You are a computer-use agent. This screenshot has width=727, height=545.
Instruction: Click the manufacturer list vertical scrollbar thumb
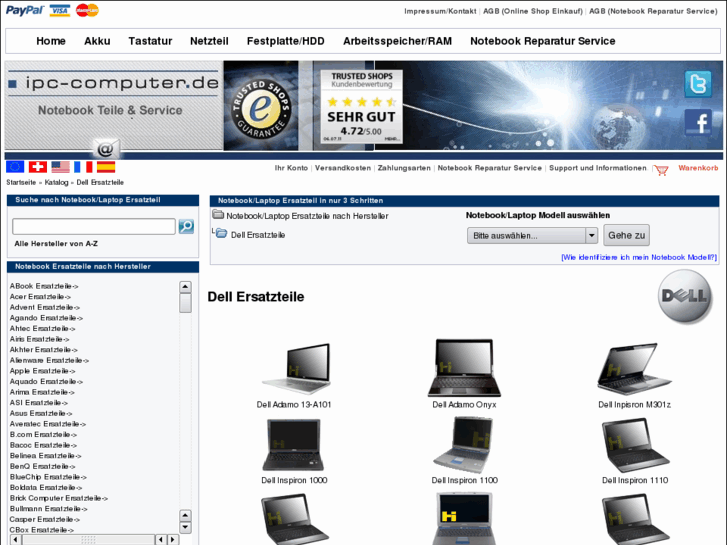[185, 303]
